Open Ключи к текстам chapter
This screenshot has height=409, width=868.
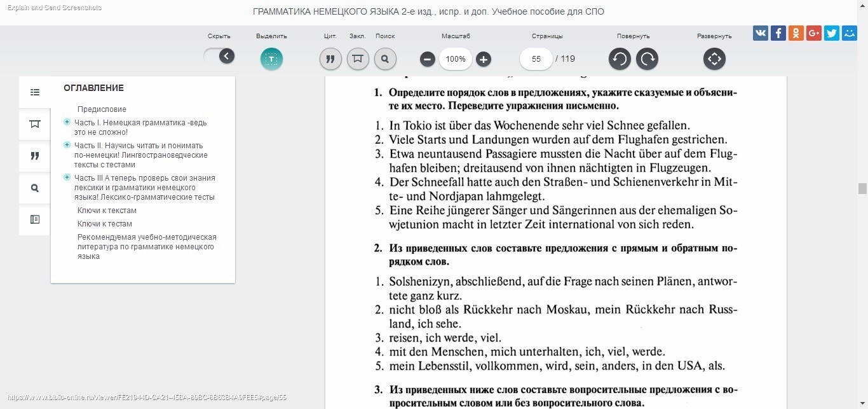coord(107,211)
